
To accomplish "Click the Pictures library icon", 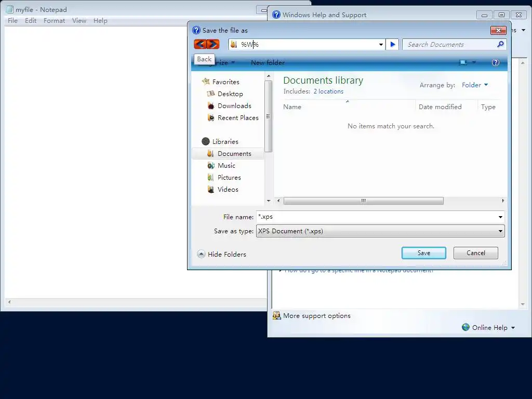I will pyautogui.click(x=210, y=177).
